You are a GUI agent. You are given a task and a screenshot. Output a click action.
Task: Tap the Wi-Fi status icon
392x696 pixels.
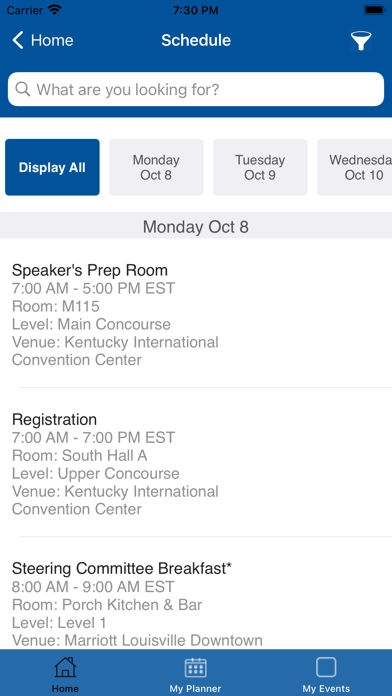[55, 10]
